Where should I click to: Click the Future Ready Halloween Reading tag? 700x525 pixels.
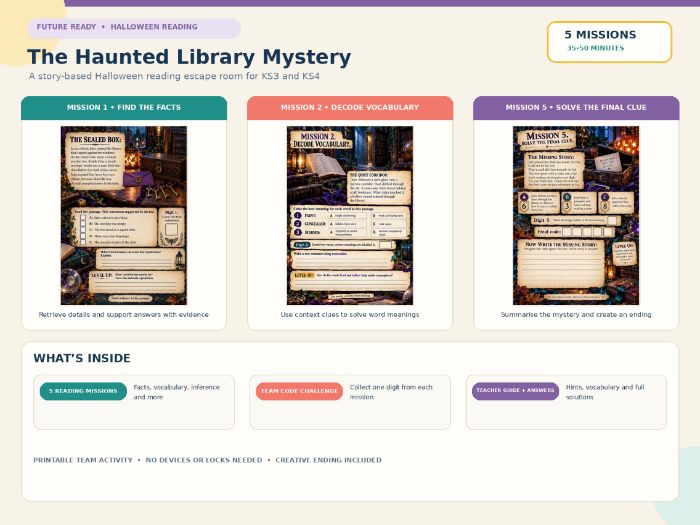pos(134,28)
